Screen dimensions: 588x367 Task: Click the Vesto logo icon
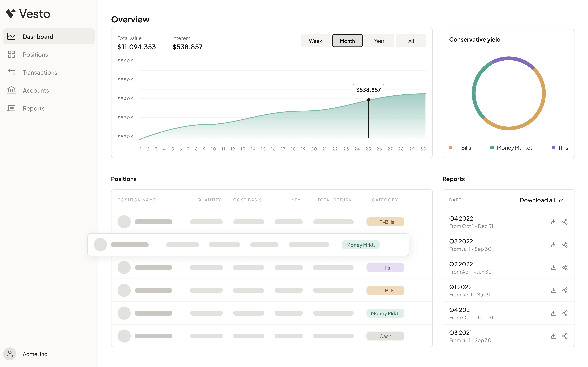tap(11, 13)
